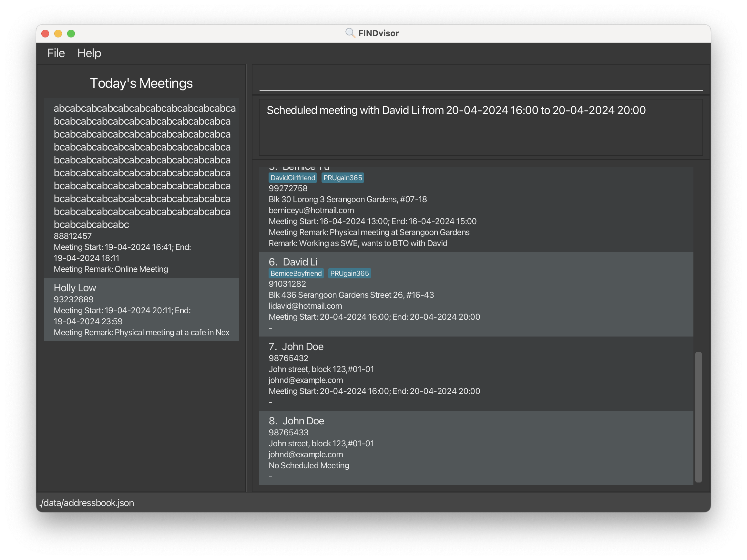Click the FINDvisor magnifying glass title icon
Image resolution: width=747 pixels, height=560 pixels.
350,33
